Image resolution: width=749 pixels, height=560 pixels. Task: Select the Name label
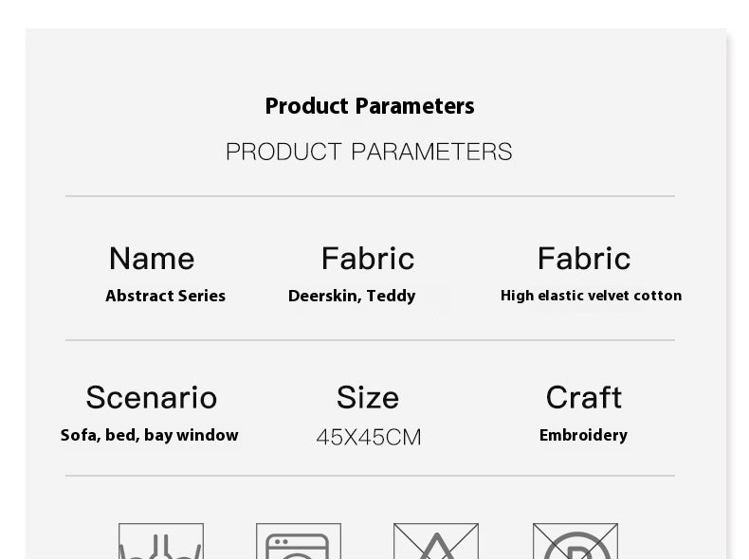tap(152, 259)
